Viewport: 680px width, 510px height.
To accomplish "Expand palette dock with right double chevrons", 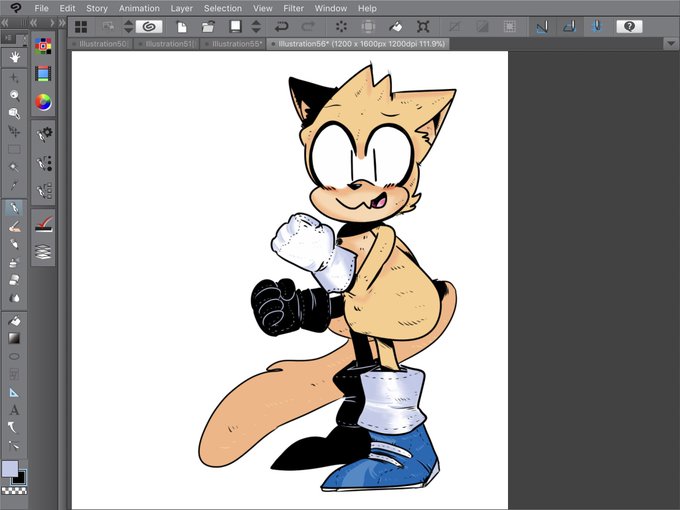I will click(62, 23).
